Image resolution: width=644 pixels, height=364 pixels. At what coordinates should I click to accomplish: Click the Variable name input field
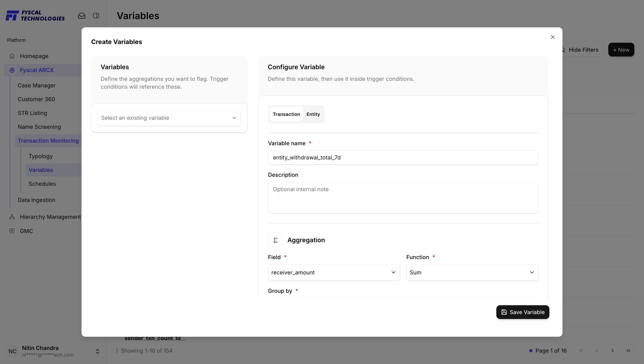(403, 158)
